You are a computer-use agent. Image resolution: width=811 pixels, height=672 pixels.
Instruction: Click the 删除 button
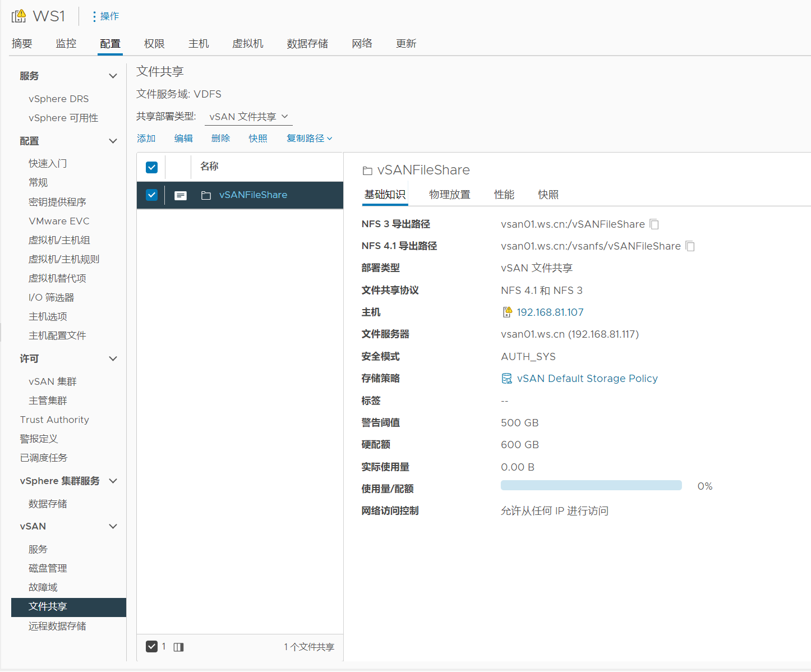[x=220, y=139]
